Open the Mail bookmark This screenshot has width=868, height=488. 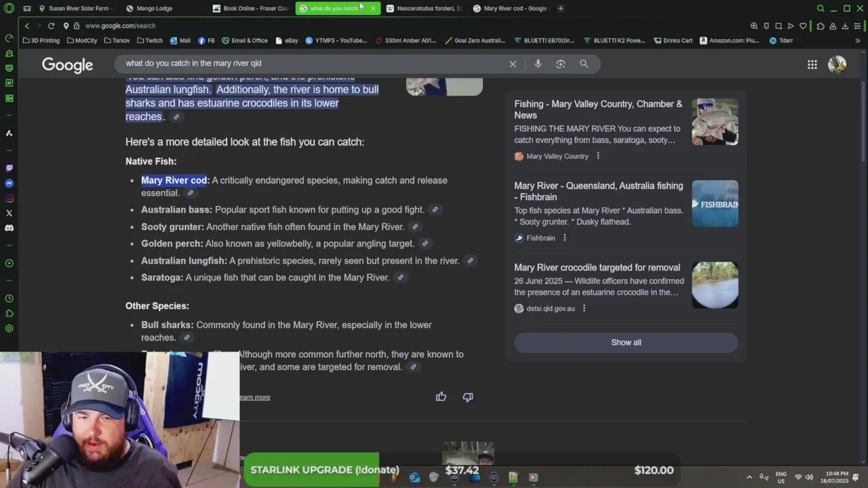click(180, 41)
